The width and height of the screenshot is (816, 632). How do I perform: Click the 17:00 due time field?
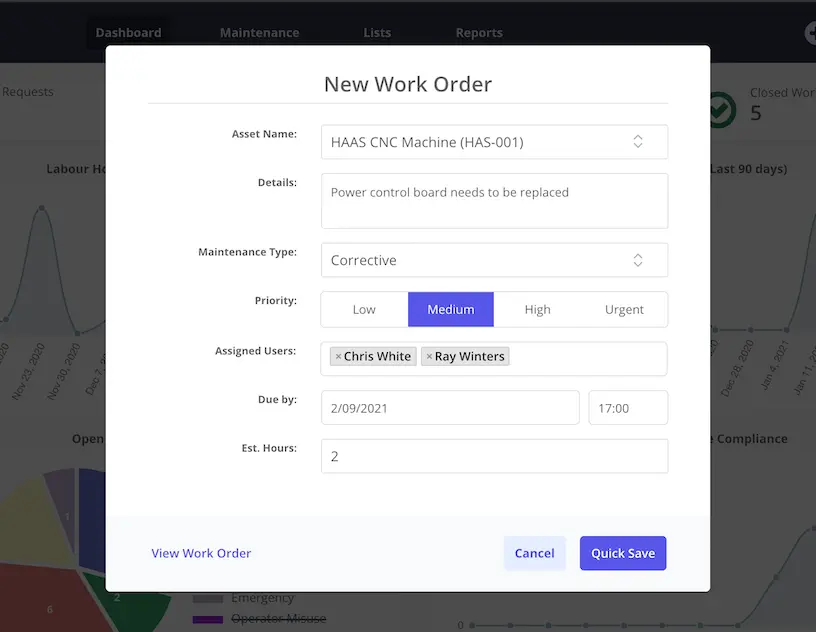[628, 408]
